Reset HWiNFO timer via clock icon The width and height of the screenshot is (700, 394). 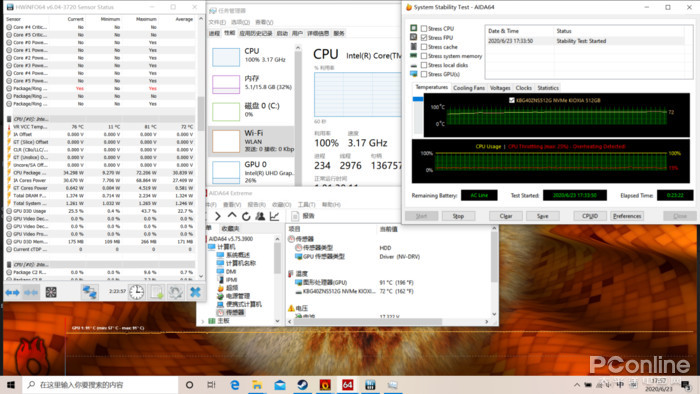pyautogui.click(x=137, y=292)
